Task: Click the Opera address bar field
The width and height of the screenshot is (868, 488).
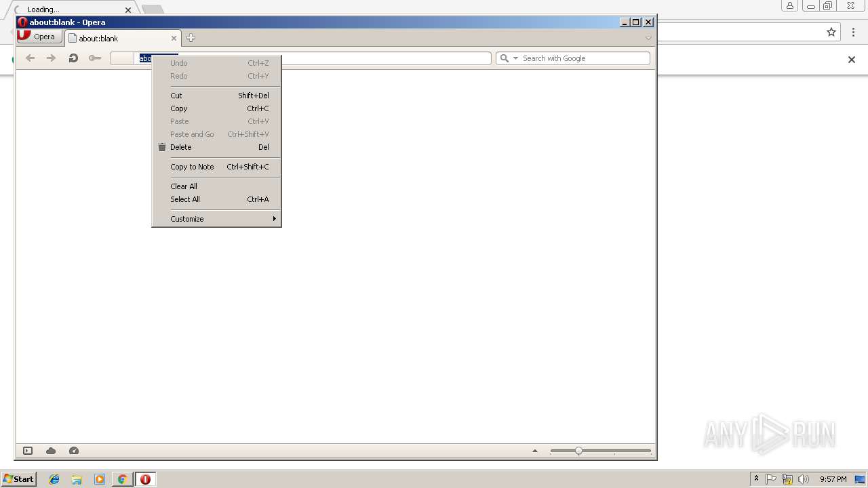Action: click(x=300, y=58)
